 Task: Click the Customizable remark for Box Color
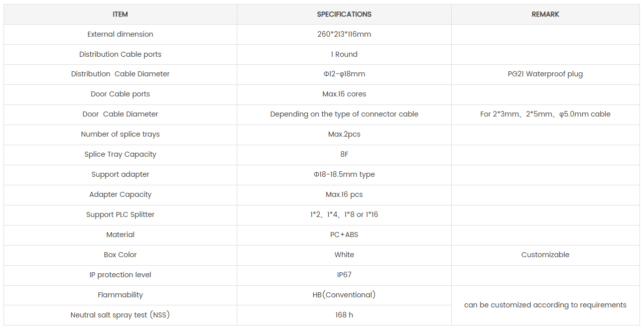point(545,255)
